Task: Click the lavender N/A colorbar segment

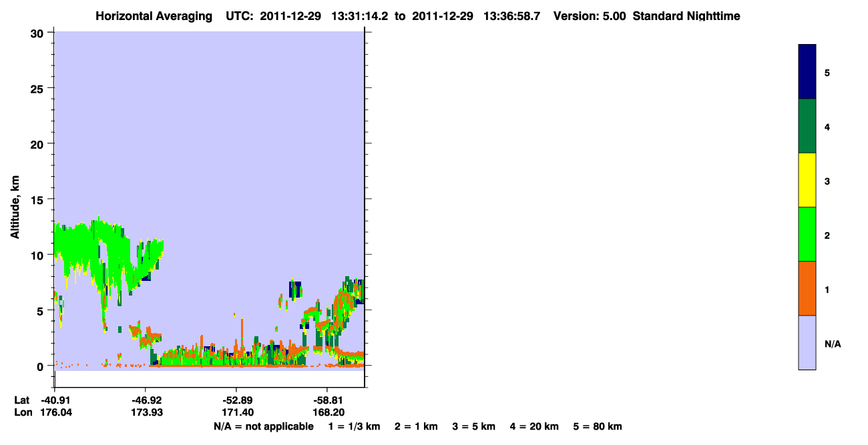Action: (x=807, y=342)
